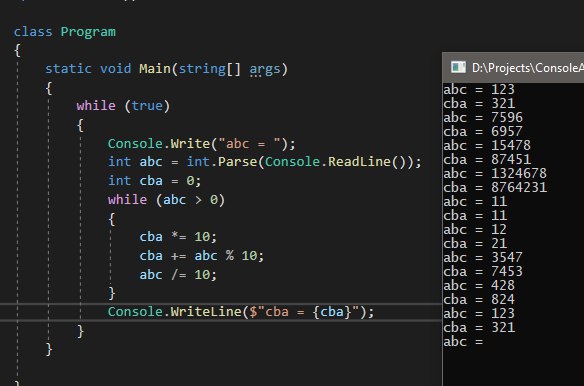Click console output 'cba = 21'
584x386 pixels.
pyautogui.click(x=475, y=244)
